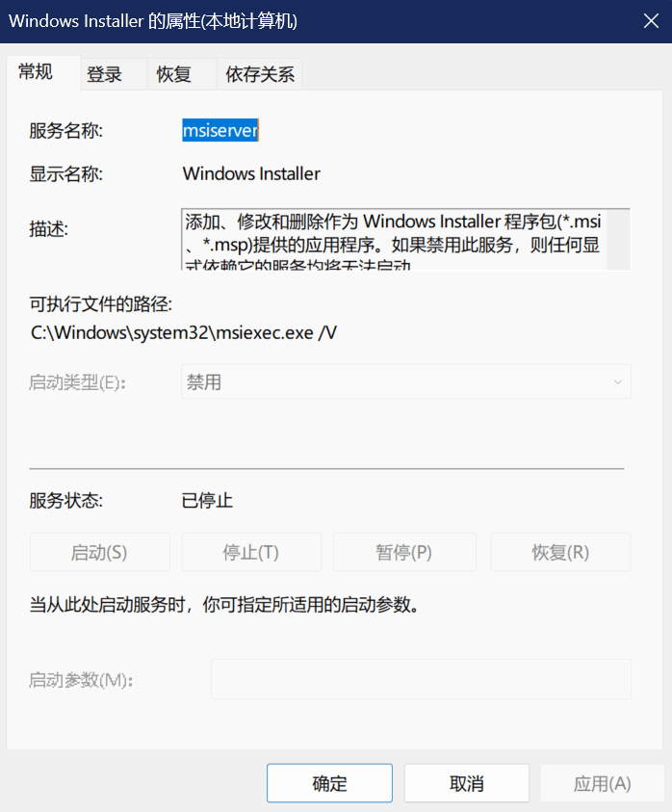Click the startup parameters hint sentence
672x812 pixels.
[224, 604]
